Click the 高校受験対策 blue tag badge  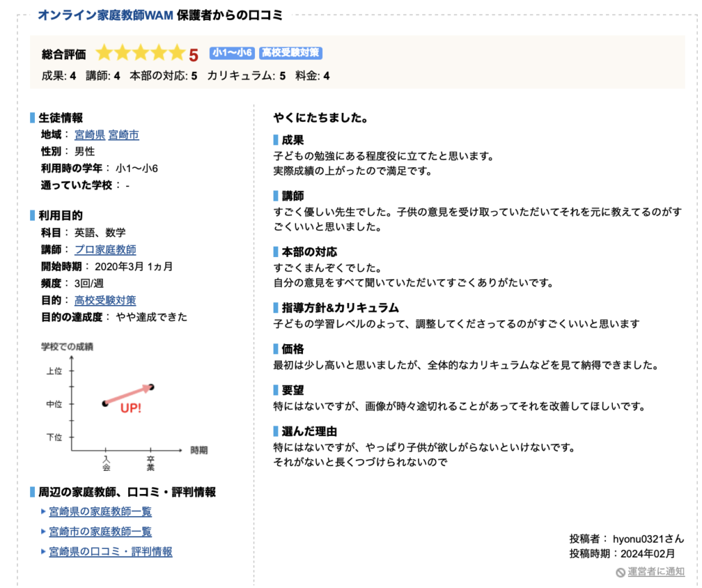pyautogui.click(x=291, y=53)
